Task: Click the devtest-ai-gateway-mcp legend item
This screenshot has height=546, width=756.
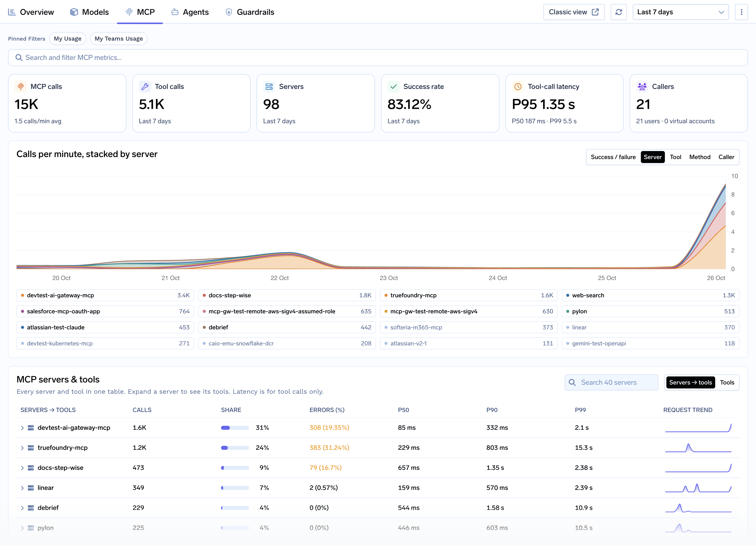Action: tap(105, 295)
